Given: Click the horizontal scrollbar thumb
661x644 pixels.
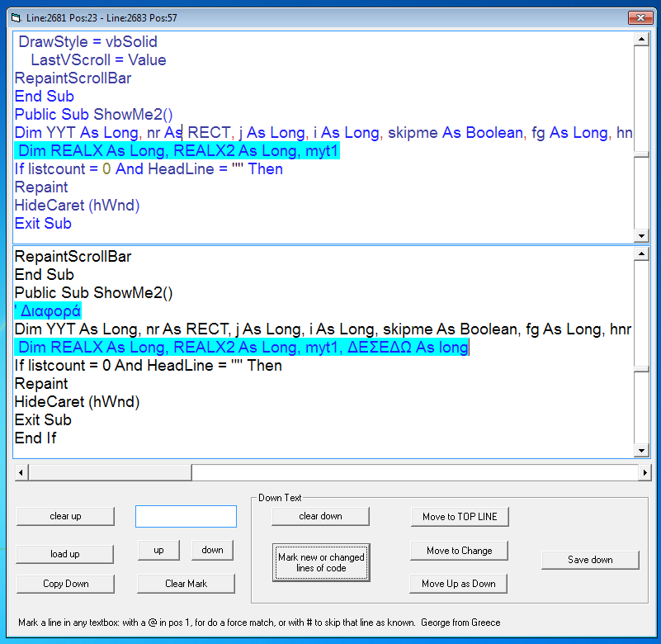Looking at the screenshot, I should tap(110, 473).
